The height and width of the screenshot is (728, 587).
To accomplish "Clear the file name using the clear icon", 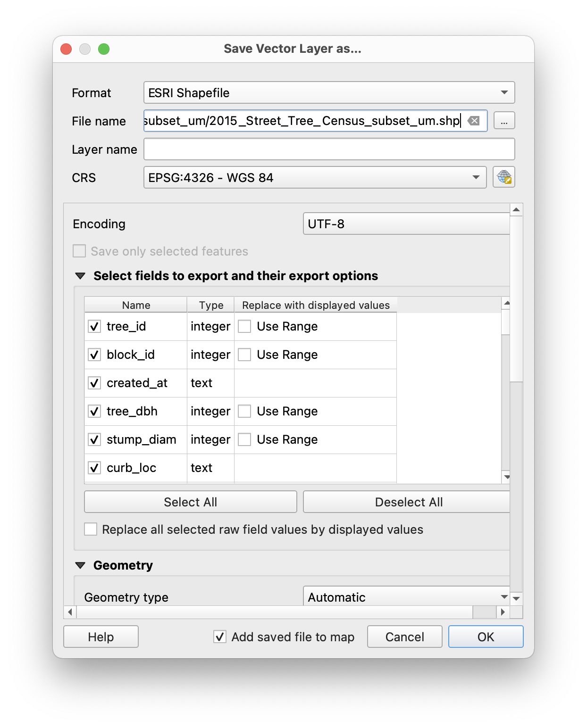I will [473, 121].
